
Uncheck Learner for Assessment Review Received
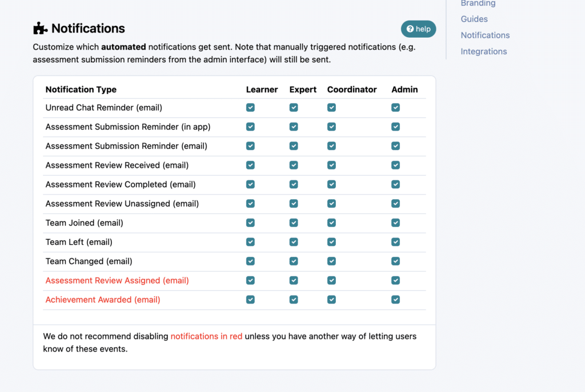(x=250, y=165)
